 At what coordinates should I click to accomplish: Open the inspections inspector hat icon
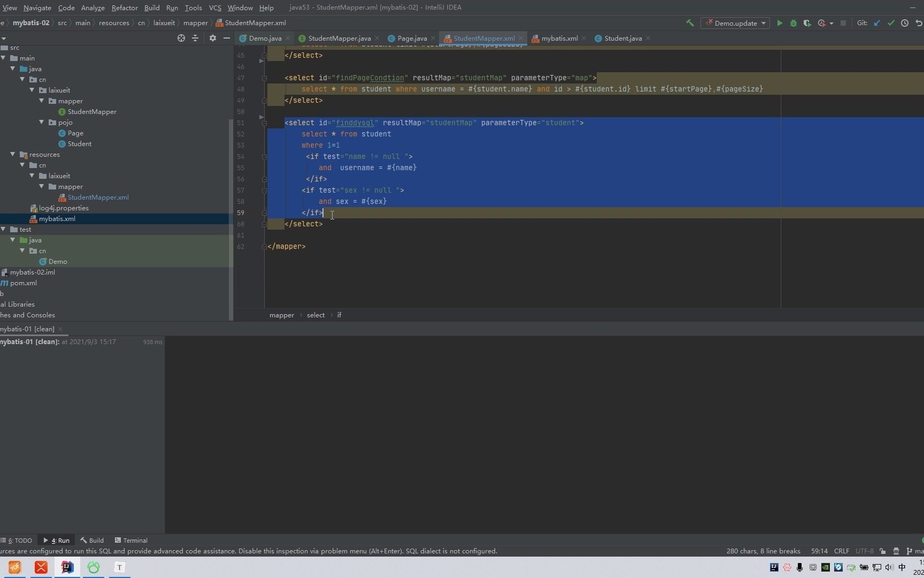pos(896,551)
